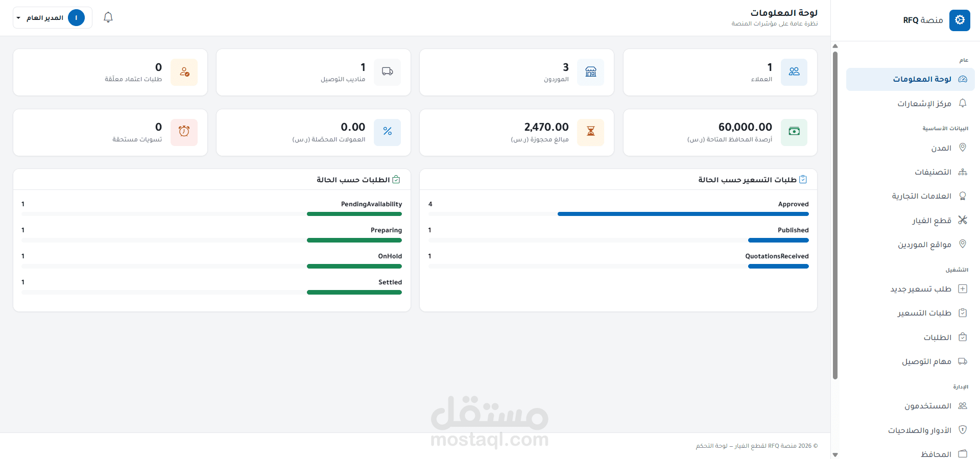Open العلامات التجارية sidebar item

click(x=910, y=196)
